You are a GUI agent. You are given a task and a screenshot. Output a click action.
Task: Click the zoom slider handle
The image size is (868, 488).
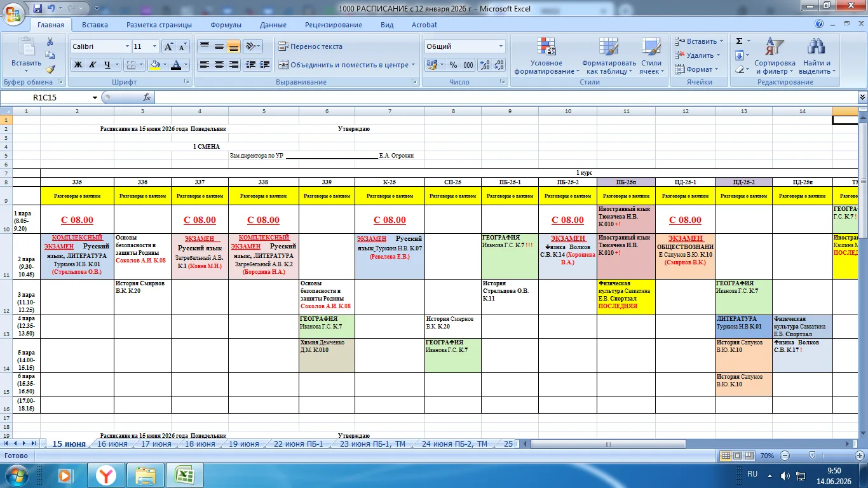click(x=812, y=456)
